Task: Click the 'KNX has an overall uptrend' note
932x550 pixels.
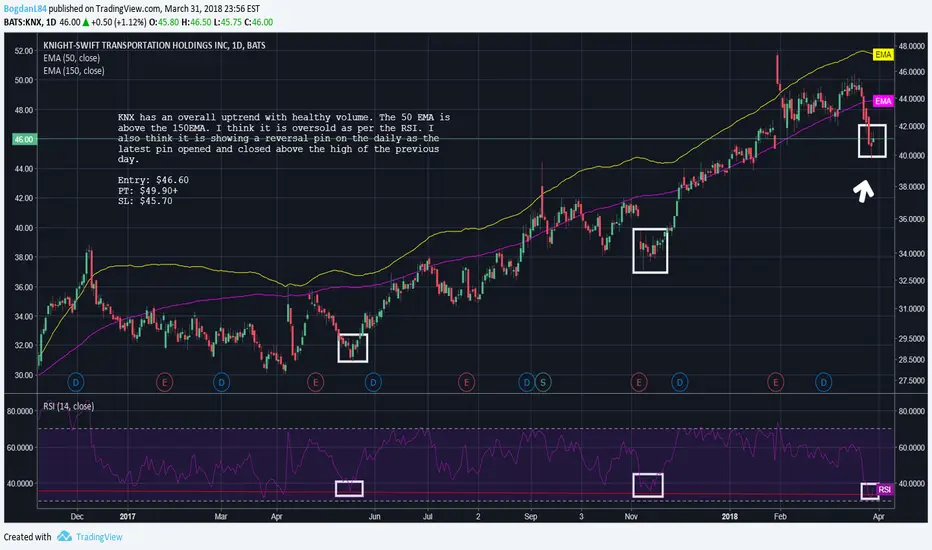Action: 284,138
